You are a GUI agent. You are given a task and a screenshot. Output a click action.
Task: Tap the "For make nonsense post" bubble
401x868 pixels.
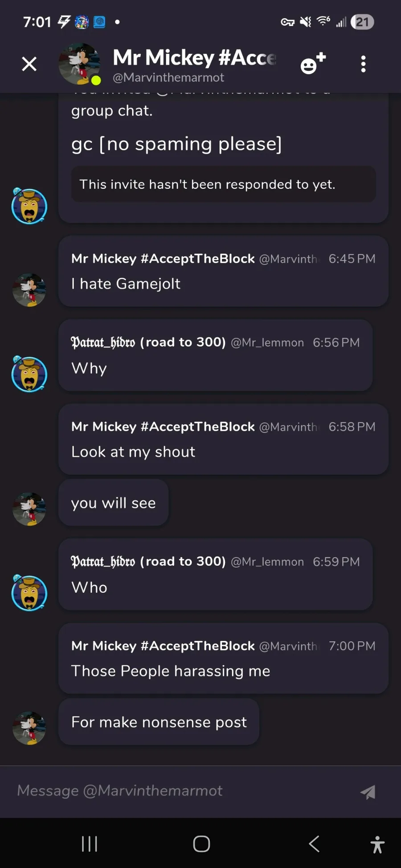tap(159, 722)
